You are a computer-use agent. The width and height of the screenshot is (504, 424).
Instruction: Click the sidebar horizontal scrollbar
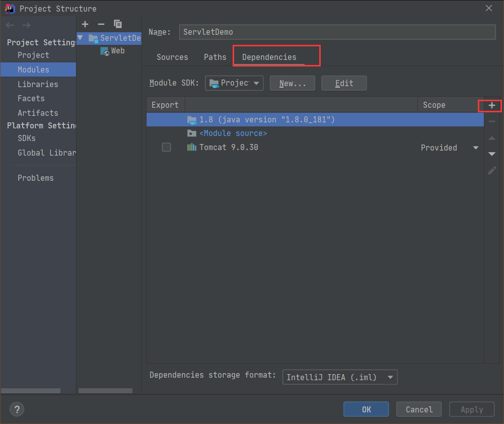(31, 391)
